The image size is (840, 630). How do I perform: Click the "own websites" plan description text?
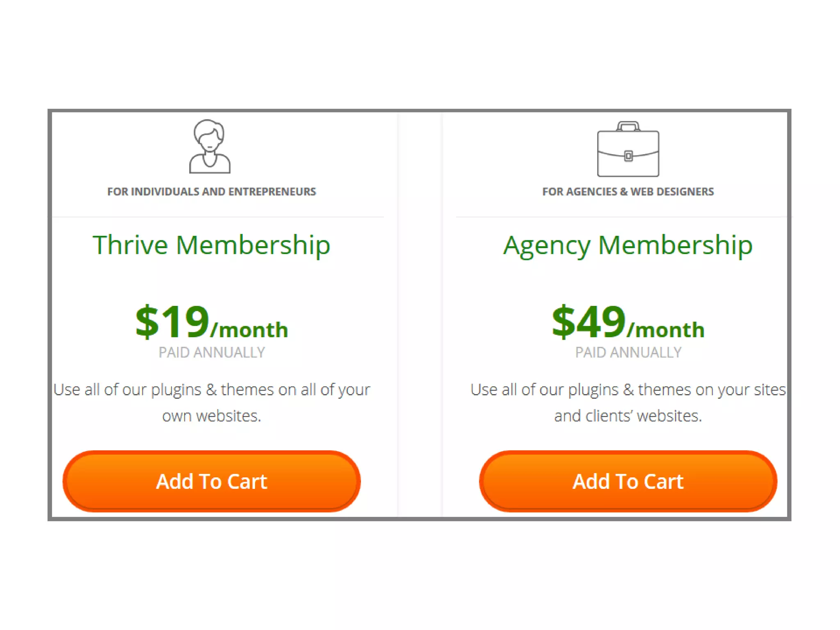point(212,416)
